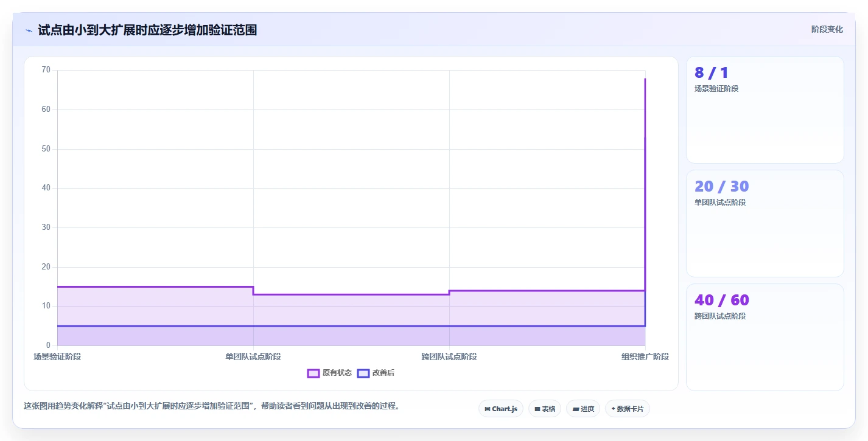The image size is (868, 441).
Task: Toggle the 改善后 legend item
Action: coord(376,373)
